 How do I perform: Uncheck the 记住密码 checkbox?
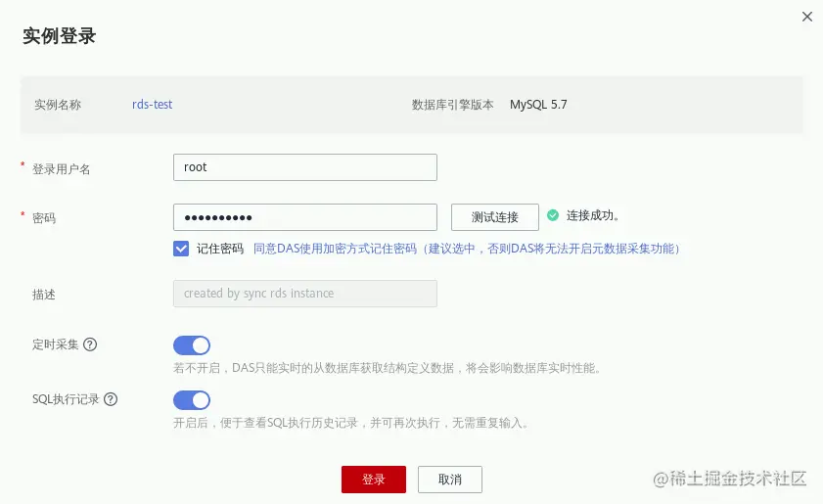click(x=181, y=249)
